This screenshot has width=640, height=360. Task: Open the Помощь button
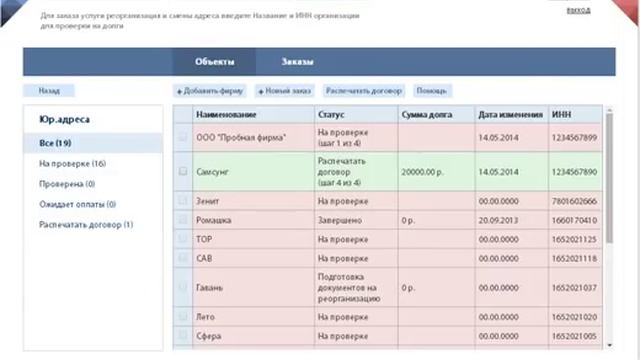(x=432, y=91)
